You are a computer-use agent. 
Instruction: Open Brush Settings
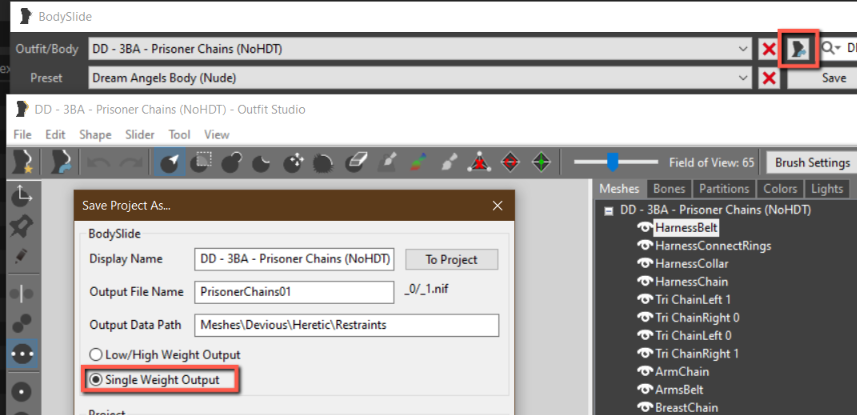tap(812, 162)
